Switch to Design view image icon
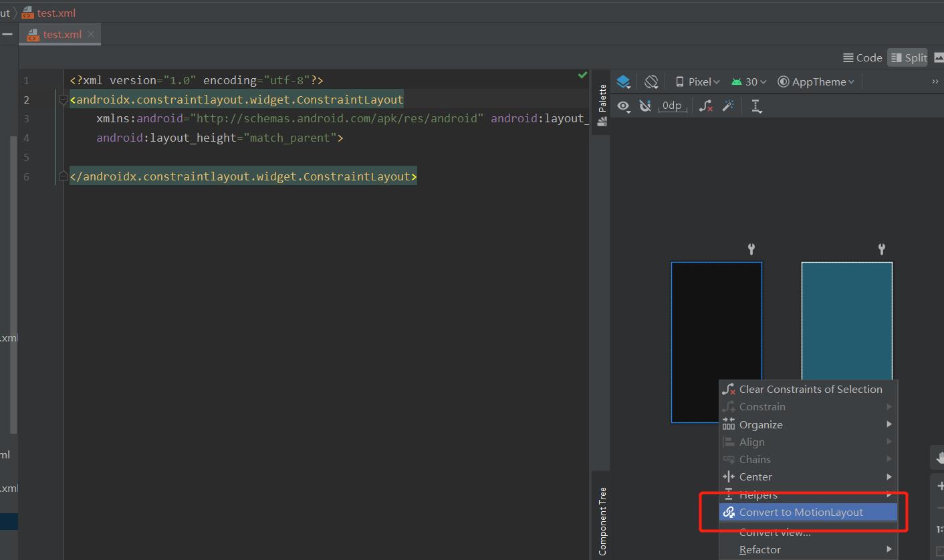944x560 pixels. [938, 58]
